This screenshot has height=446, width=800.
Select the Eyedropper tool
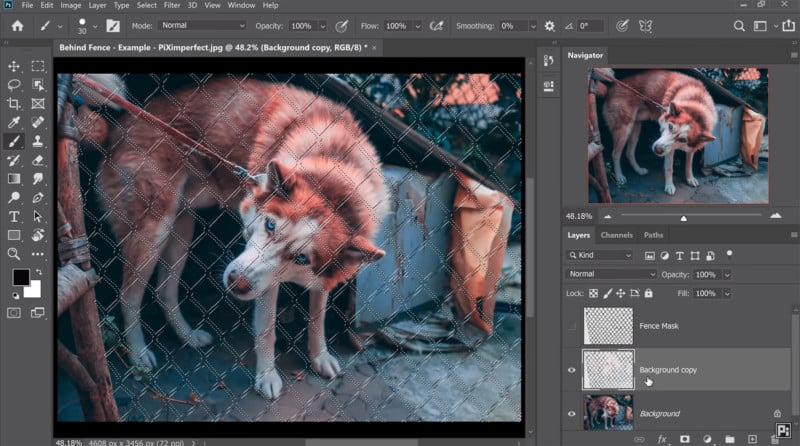coord(14,122)
